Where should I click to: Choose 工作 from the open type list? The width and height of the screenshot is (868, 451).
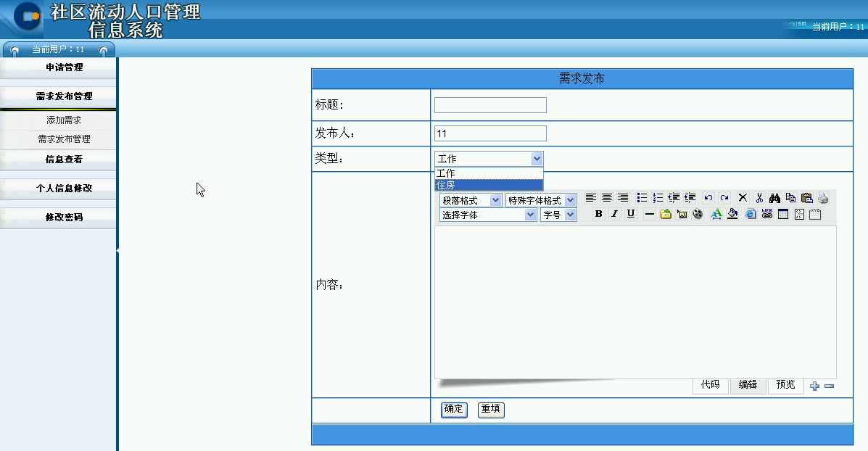[x=489, y=173]
